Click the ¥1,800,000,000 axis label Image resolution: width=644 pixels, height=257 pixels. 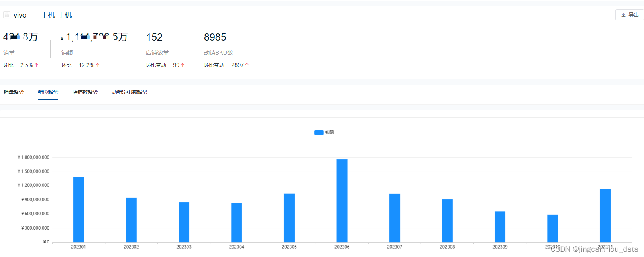[x=33, y=157]
